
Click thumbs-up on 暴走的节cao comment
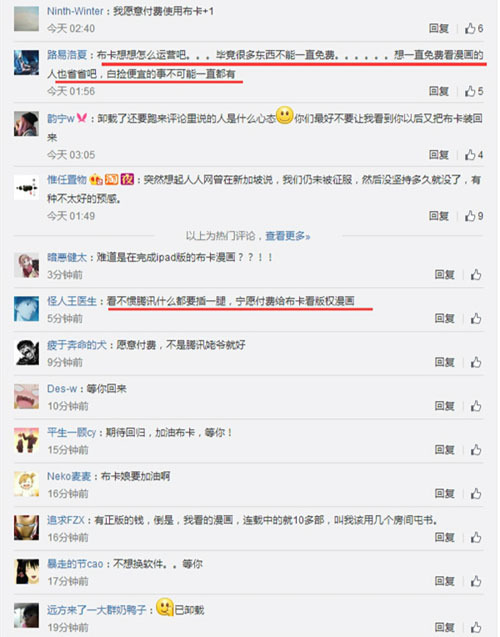pos(476,581)
